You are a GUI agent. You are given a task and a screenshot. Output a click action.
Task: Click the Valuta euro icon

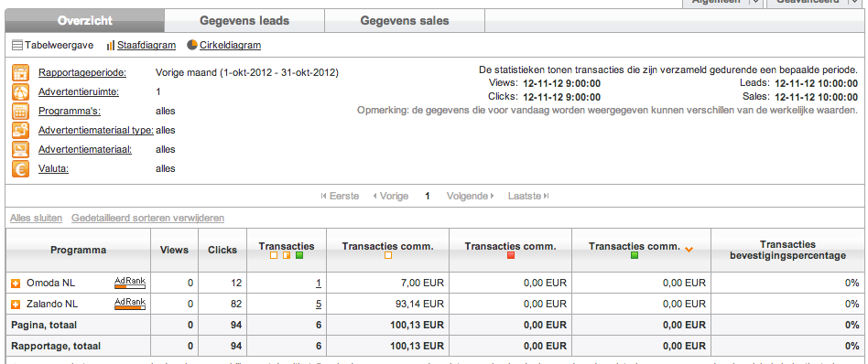point(20,168)
